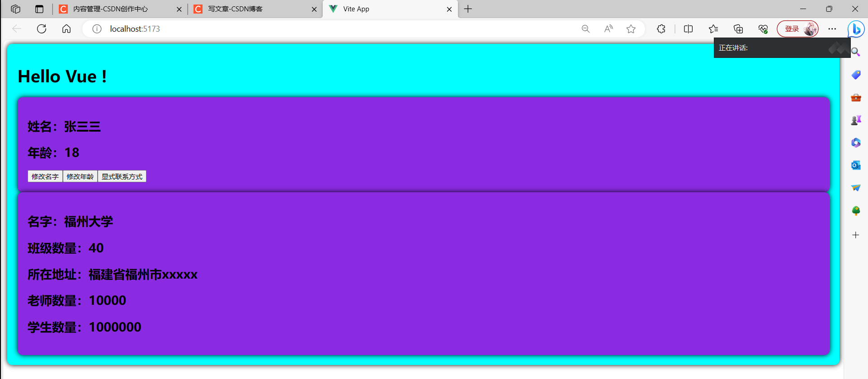The width and height of the screenshot is (868, 379).
Task: Click the 年龄：18 text
Action: [x=53, y=153]
